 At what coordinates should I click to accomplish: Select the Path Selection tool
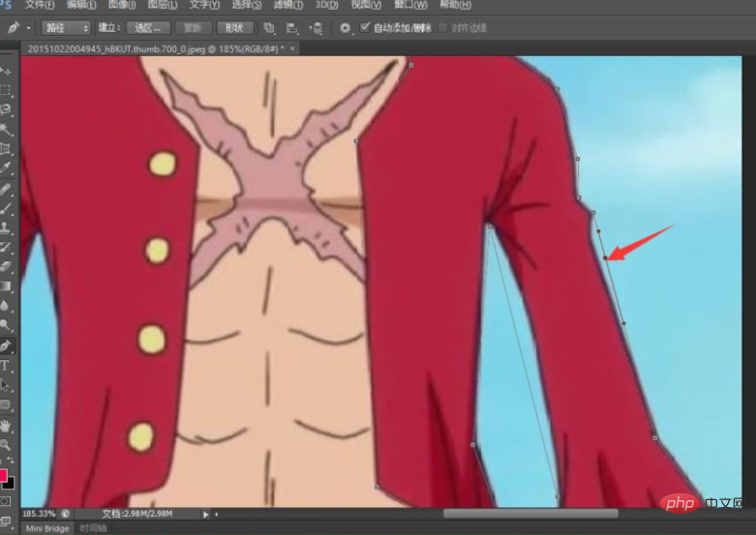coord(6,385)
